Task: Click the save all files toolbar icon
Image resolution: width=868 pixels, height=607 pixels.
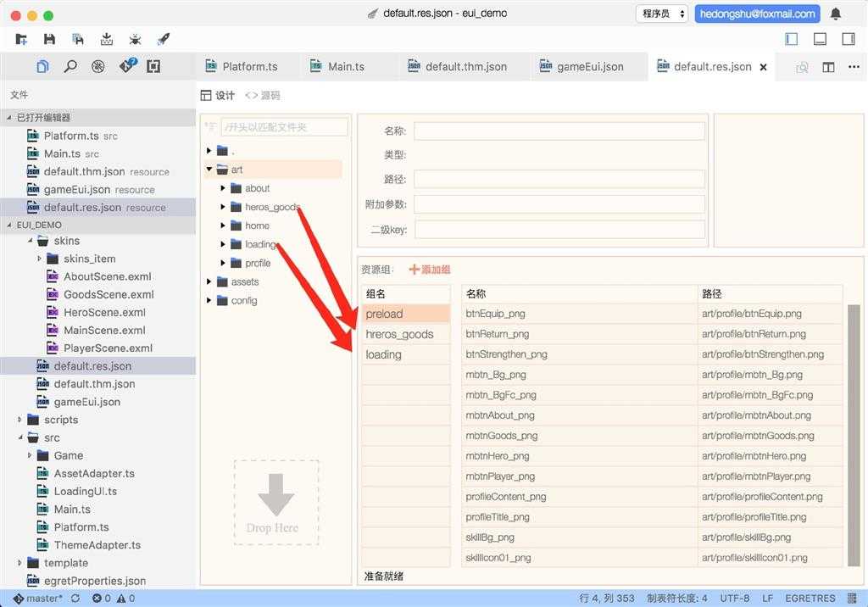Action: coord(78,39)
